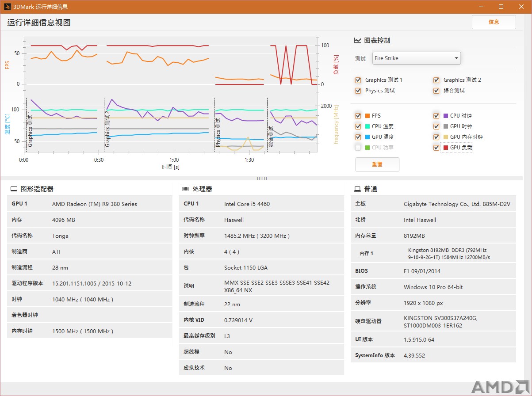Toggle the GPU 时钟 checkbox
532x396 pixels.
(x=436, y=126)
